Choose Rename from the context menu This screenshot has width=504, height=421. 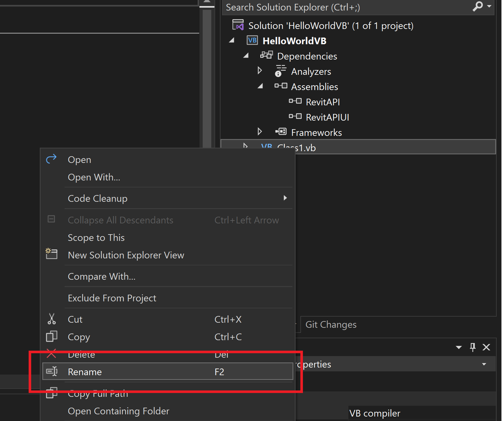pyautogui.click(x=168, y=371)
